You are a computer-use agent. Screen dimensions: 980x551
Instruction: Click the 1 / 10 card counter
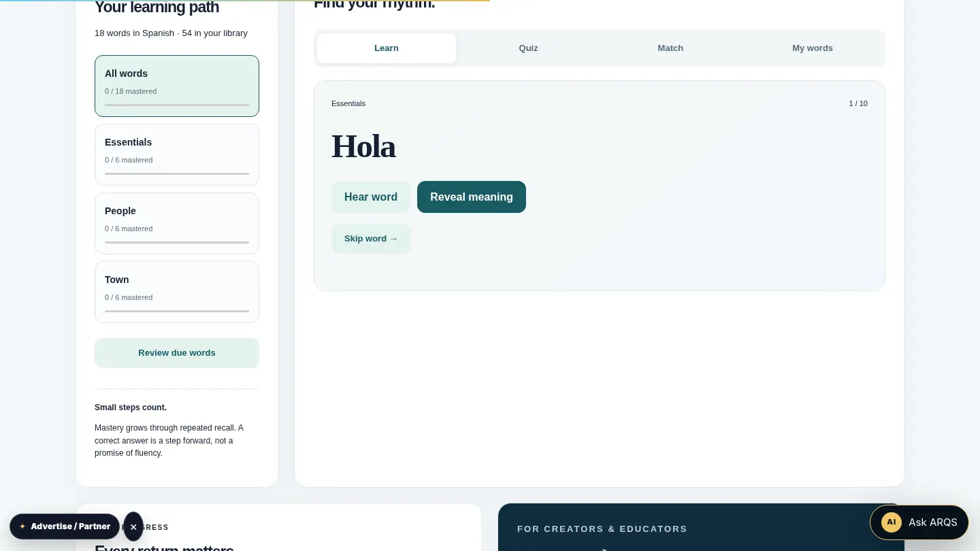coord(858,103)
